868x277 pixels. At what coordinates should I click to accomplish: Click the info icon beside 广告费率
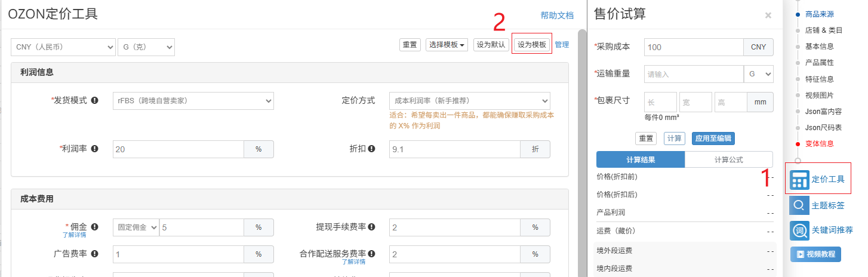click(x=94, y=254)
